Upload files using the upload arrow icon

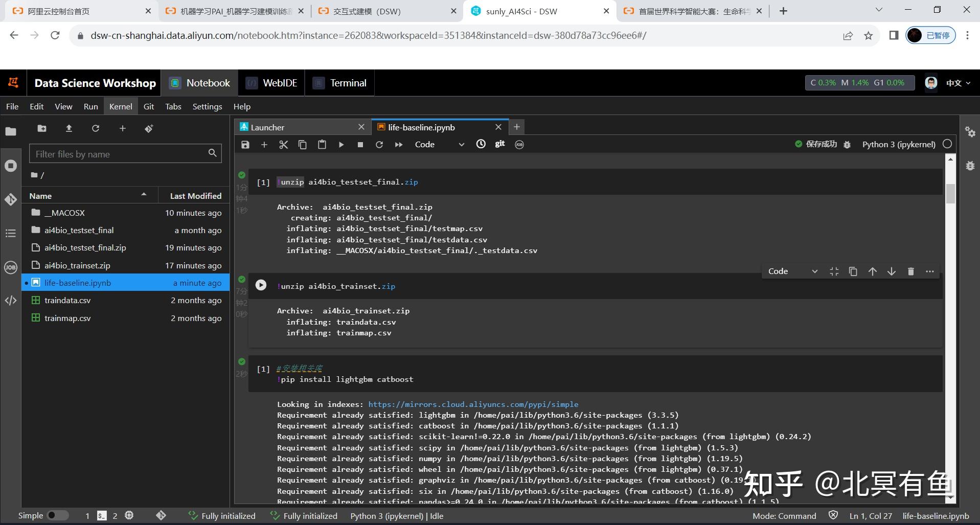pyautogui.click(x=69, y=128)
